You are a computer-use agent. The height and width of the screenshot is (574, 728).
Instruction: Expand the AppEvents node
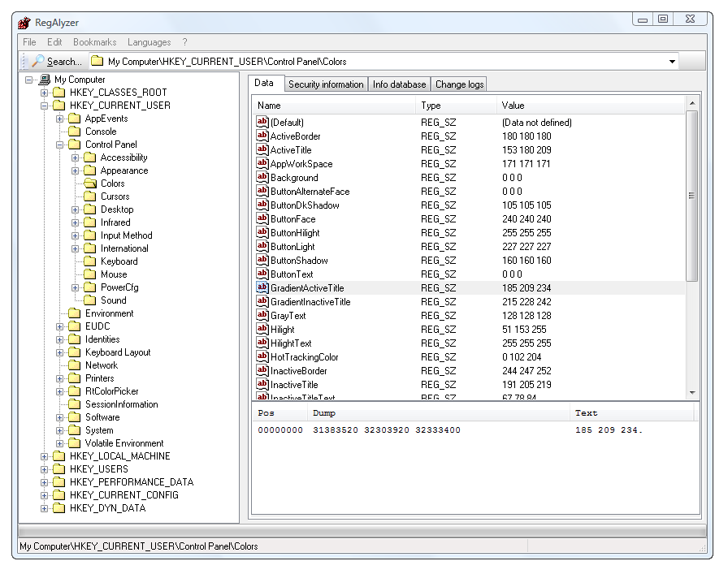pyautogui.click(x=59, y=119)
